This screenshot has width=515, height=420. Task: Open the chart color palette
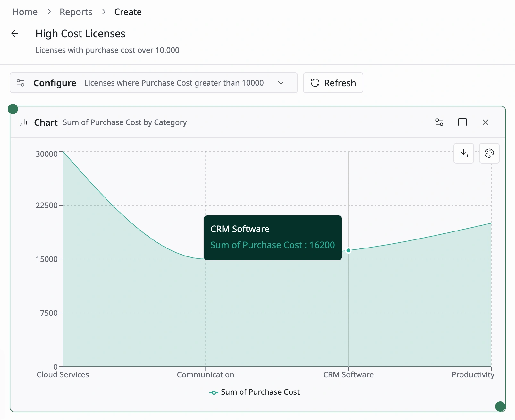[x=489, y=153]
